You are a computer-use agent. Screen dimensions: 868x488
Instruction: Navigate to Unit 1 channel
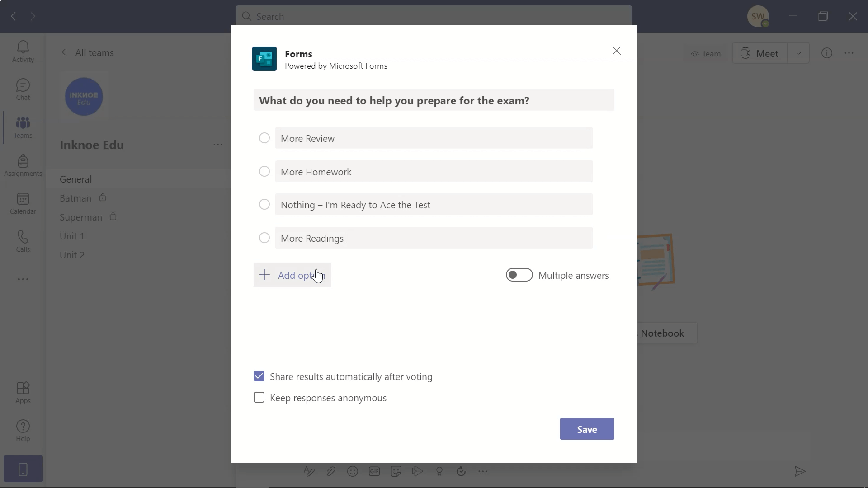[72, 235]
